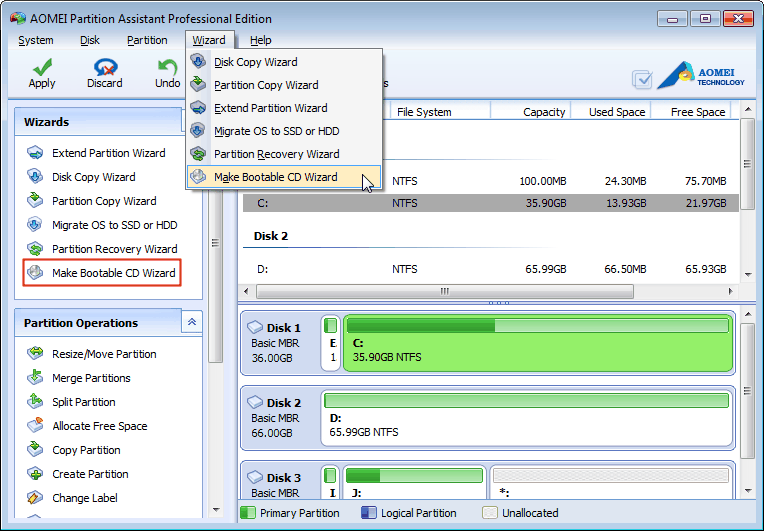The width and height of the screenshot is (764, 531).
Task: Open Resize/Move Partition operation
Action: [104, 354]
